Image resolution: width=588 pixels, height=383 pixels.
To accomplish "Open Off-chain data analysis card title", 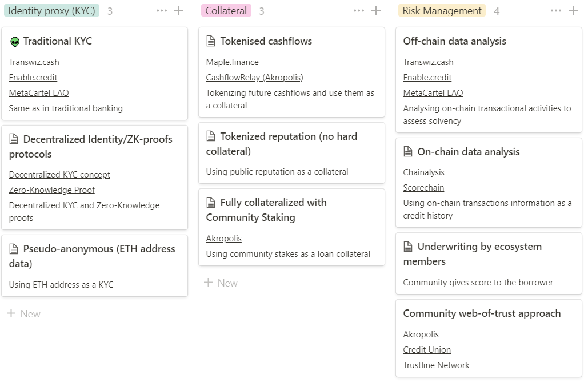I will 454,41.
